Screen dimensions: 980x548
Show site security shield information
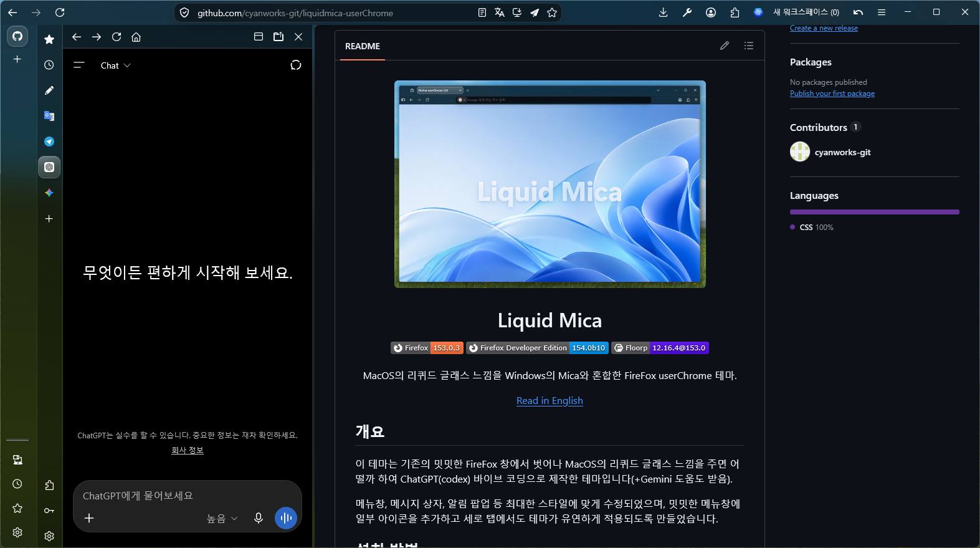184,12
